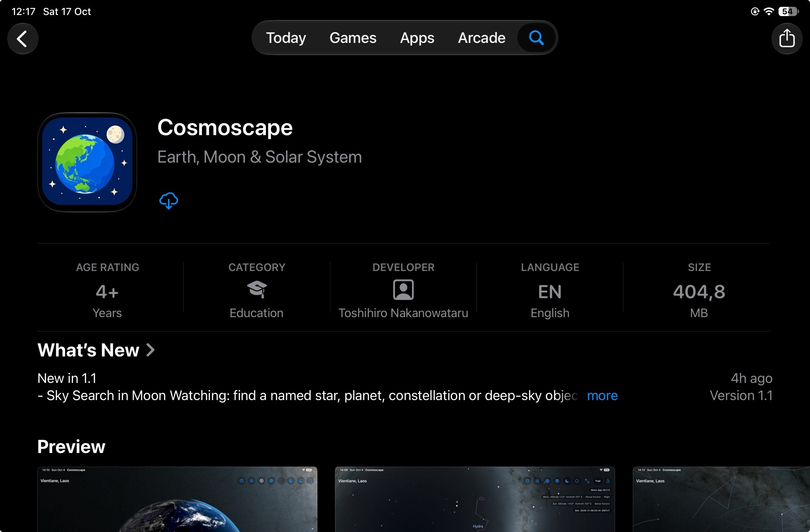
Task: Open the Hydra constellation preview screenshot
Action: point(475,499)
